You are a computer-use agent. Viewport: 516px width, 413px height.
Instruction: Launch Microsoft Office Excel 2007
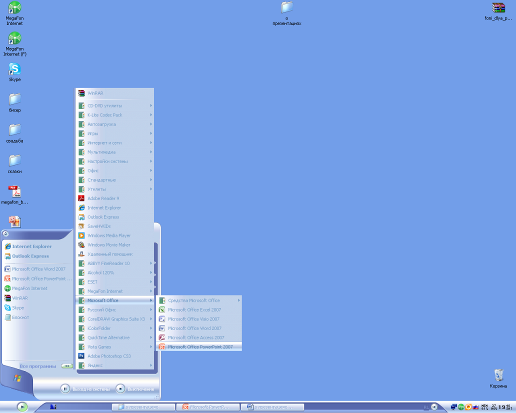point(199,310)
